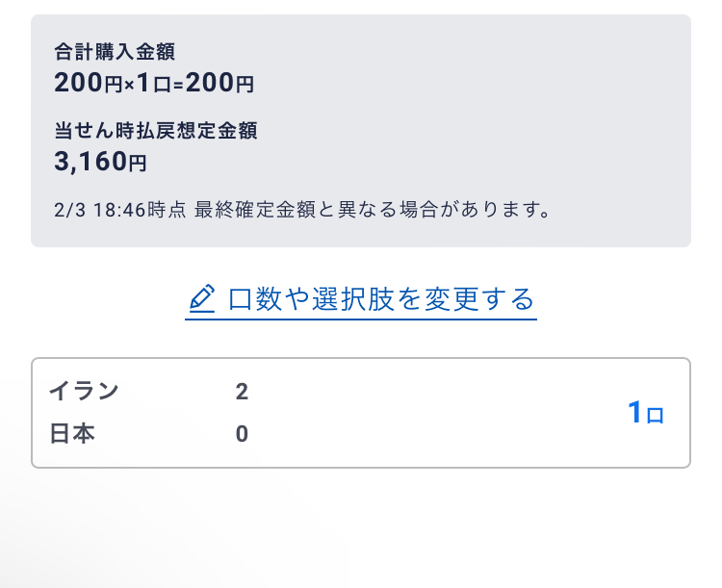The width and height of the screenshot is (722, 588).
Task: Click the 当せん時払戻想定金額 heading
Action: coord(156,130)
